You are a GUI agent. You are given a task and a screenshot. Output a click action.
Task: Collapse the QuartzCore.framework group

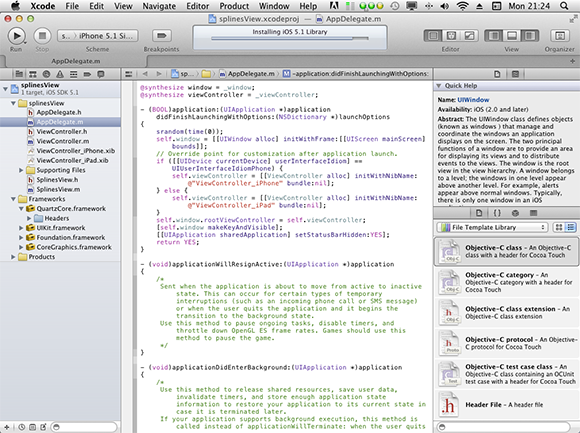[21, 209]
